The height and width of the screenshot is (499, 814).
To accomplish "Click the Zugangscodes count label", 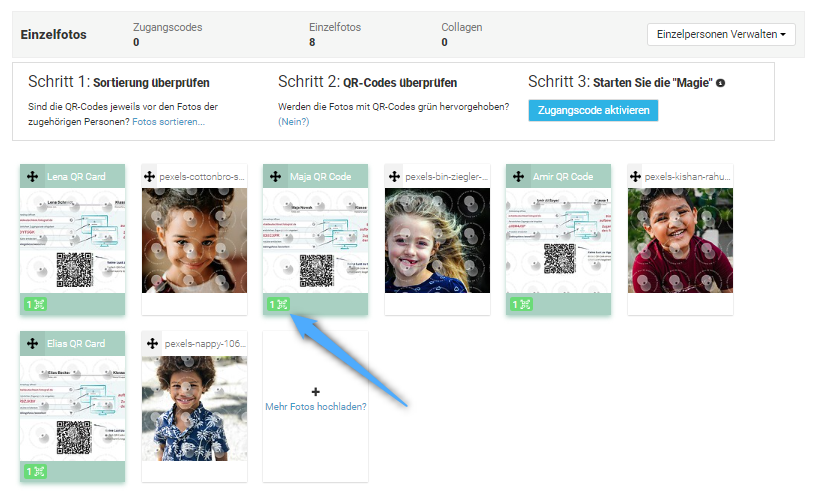I will click(168, 27).
